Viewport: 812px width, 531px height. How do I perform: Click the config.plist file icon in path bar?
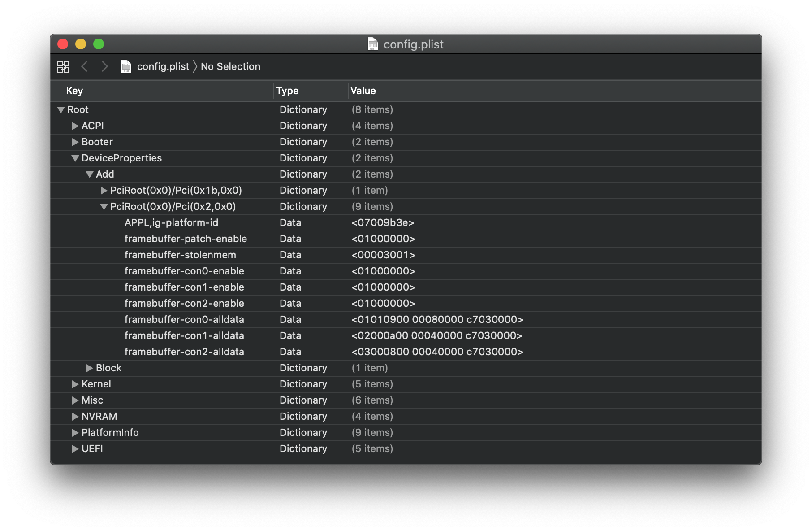126,66
